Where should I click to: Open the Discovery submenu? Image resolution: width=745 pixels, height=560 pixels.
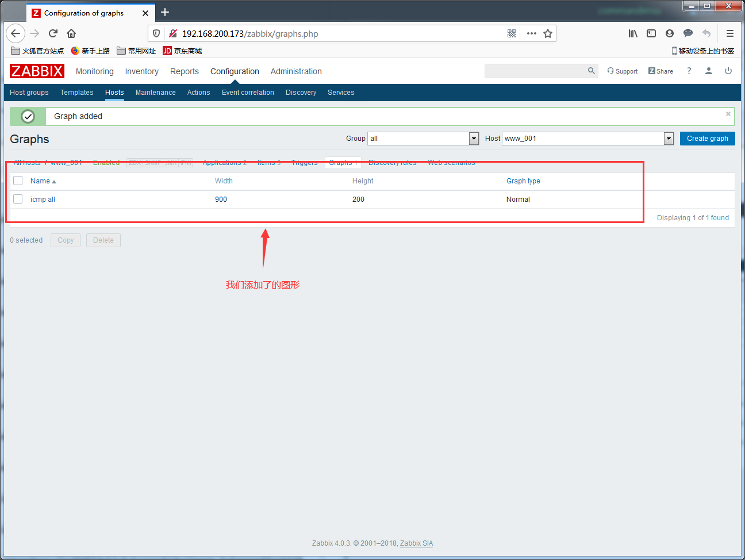(x=301, y=93)
